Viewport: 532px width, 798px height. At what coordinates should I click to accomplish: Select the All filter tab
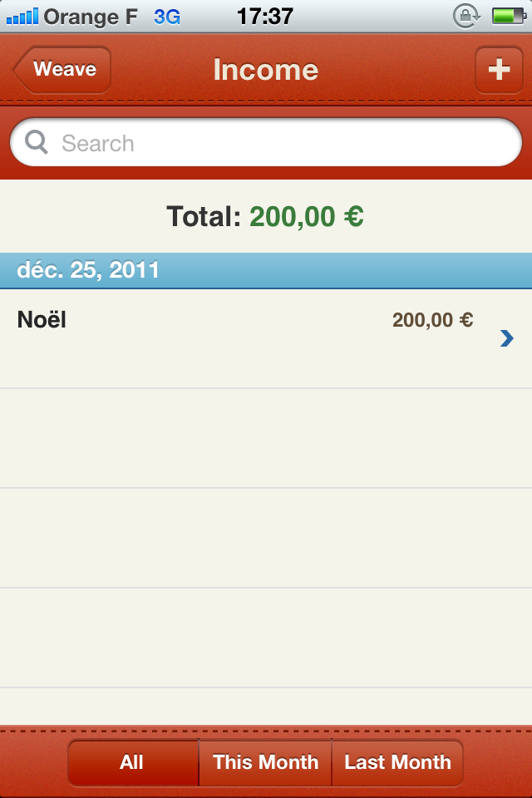132,762
